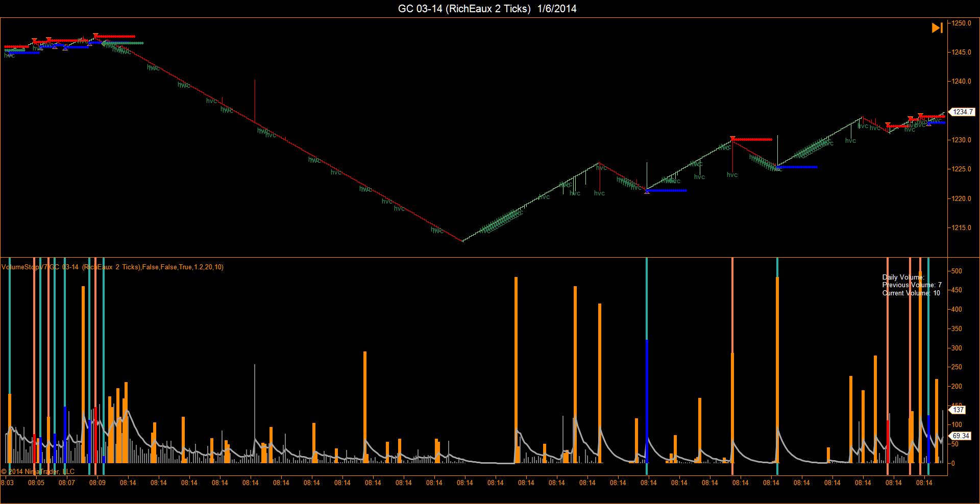The width and height of the screenshot is (980, 504).
Task: Click the 200 volume axis label
Action: coord(957,387)
